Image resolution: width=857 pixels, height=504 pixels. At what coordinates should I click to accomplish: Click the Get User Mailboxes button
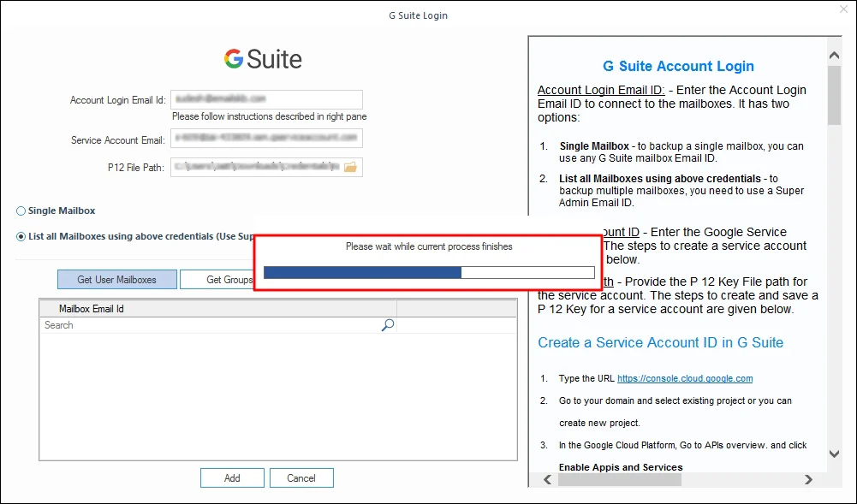click(117, 280)
